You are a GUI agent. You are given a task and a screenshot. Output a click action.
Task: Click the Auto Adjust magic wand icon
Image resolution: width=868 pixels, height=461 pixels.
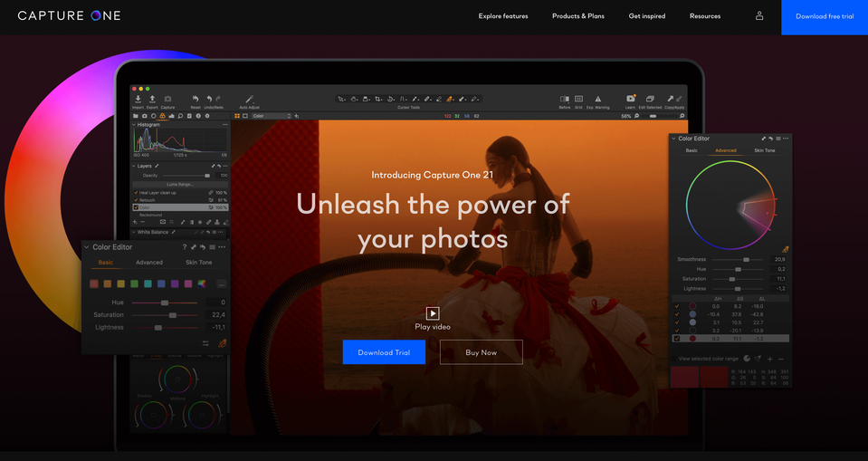pos(249,100)
